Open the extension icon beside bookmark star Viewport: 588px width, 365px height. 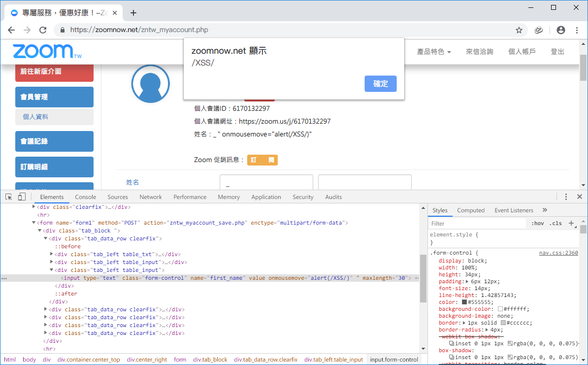(x=538, y=30)
